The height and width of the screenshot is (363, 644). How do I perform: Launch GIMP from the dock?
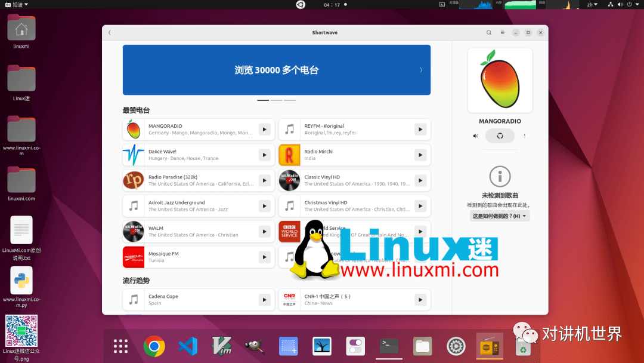coord(255,346)
